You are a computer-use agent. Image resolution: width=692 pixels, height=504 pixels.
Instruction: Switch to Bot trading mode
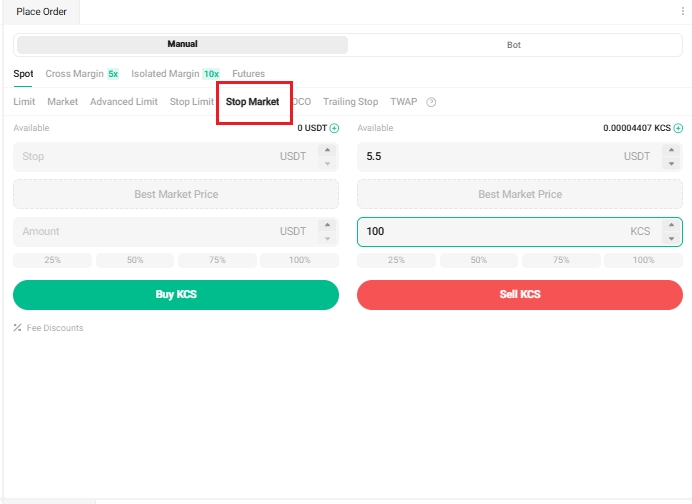pos(514,45)
